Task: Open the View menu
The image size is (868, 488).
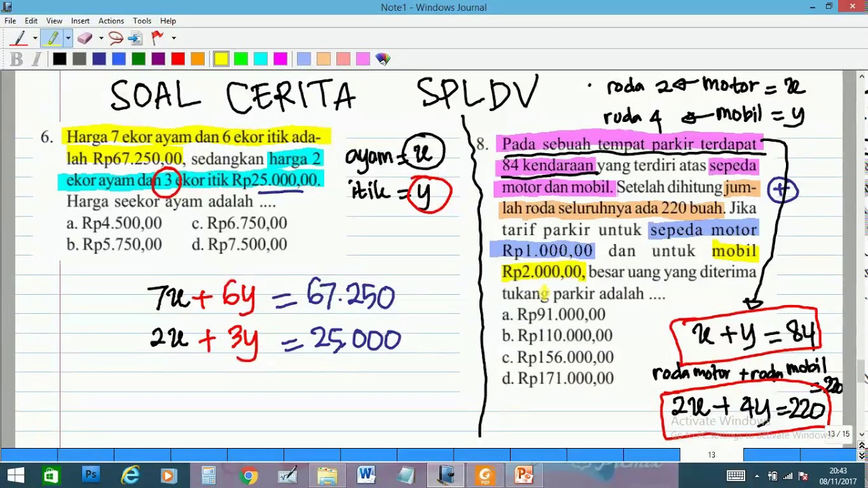Action: coord(54,21)
